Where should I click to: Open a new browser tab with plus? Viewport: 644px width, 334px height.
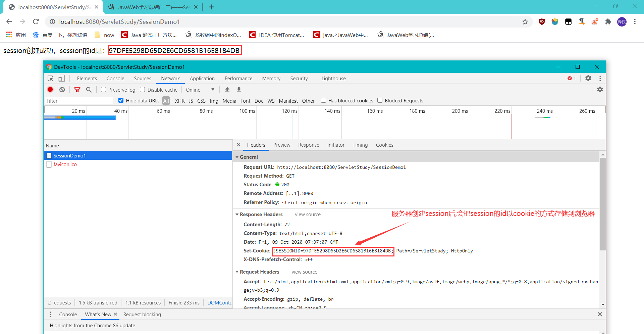(212, 7)
